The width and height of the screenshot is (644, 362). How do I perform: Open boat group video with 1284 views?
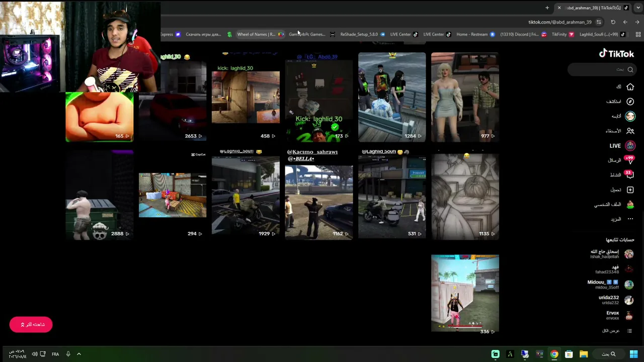(392, 97)
